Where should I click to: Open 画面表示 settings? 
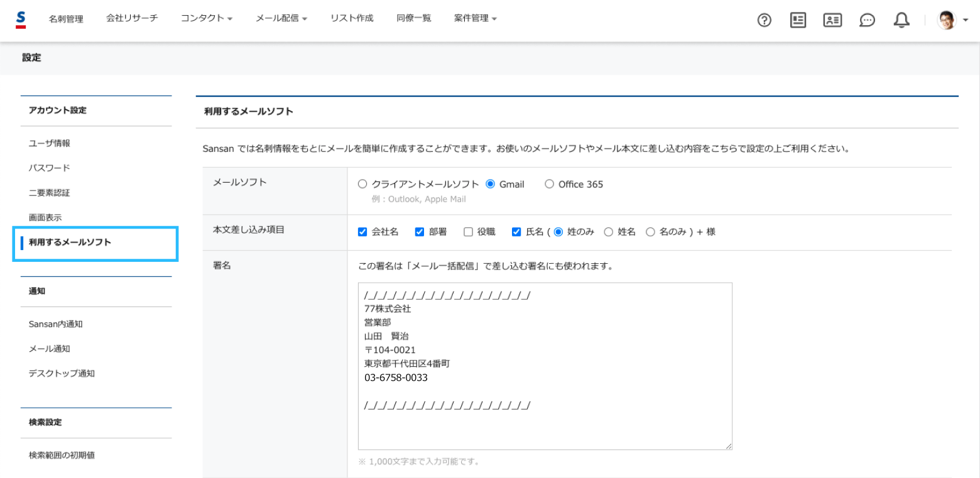pyautogui.click(x=45, y=217)
